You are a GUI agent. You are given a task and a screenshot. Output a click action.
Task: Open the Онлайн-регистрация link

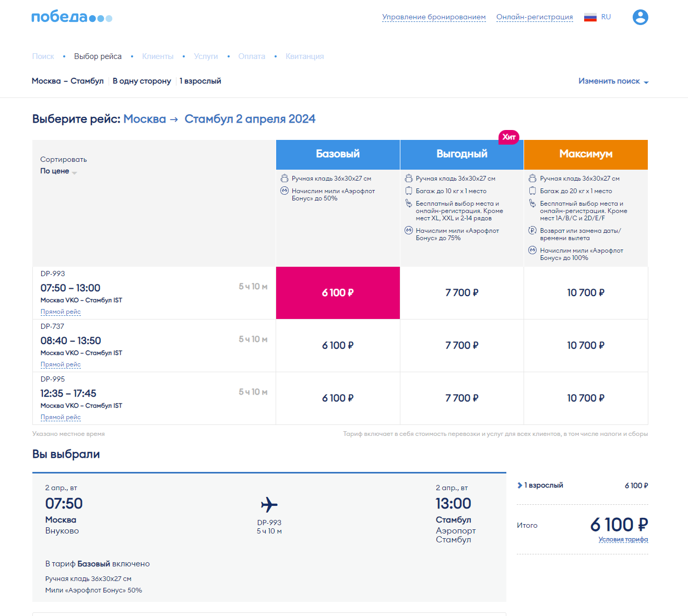[x=534, y=17]
